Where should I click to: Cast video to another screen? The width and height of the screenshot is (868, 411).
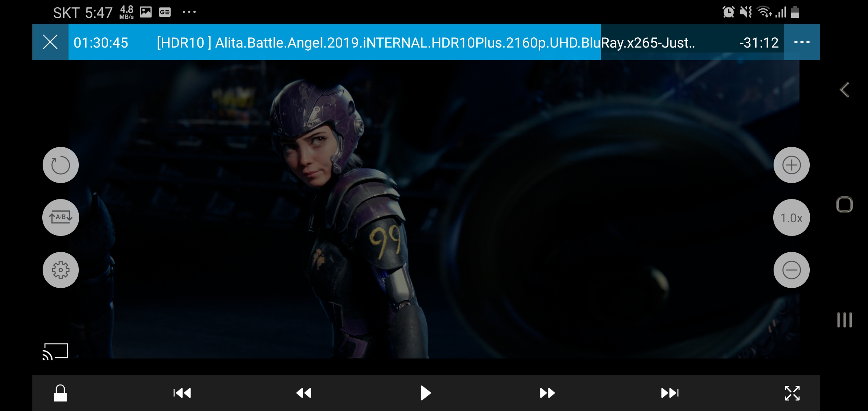tap(56, 351)
